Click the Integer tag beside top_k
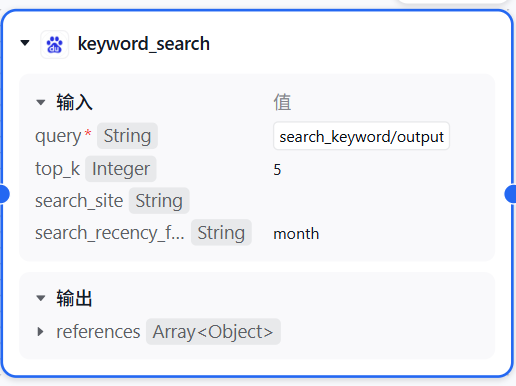Screen dimensions: 516x386 click(121, 169)
